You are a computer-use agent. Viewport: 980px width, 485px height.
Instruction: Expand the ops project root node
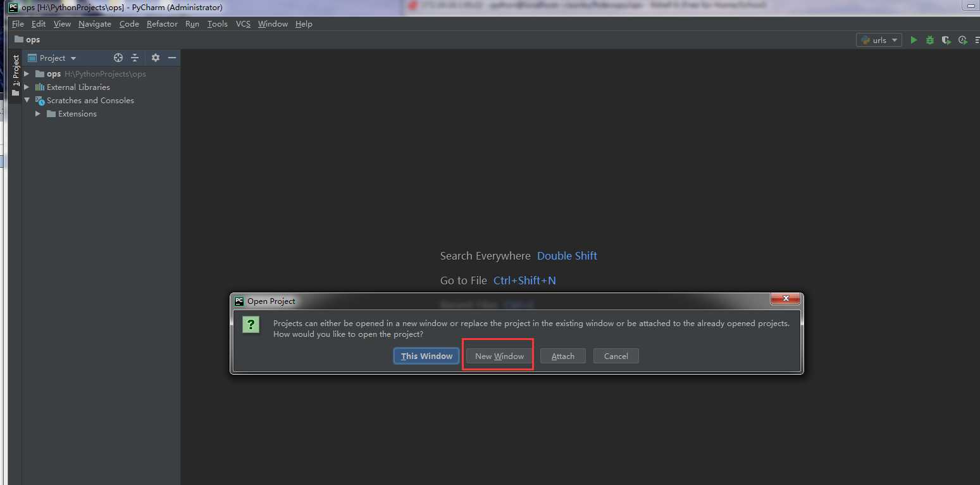27,73
